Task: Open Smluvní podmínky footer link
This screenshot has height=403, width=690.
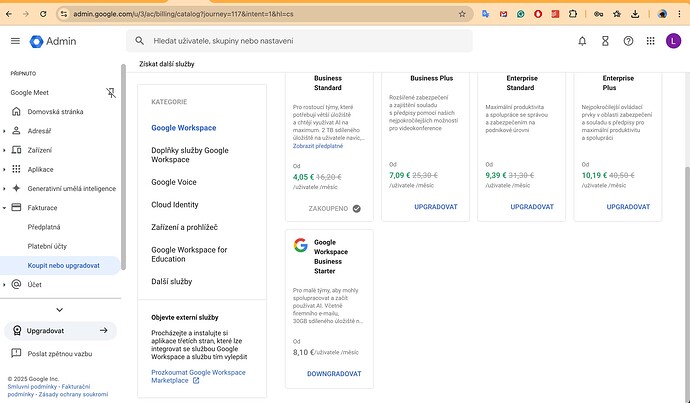Action: (32, 387)
